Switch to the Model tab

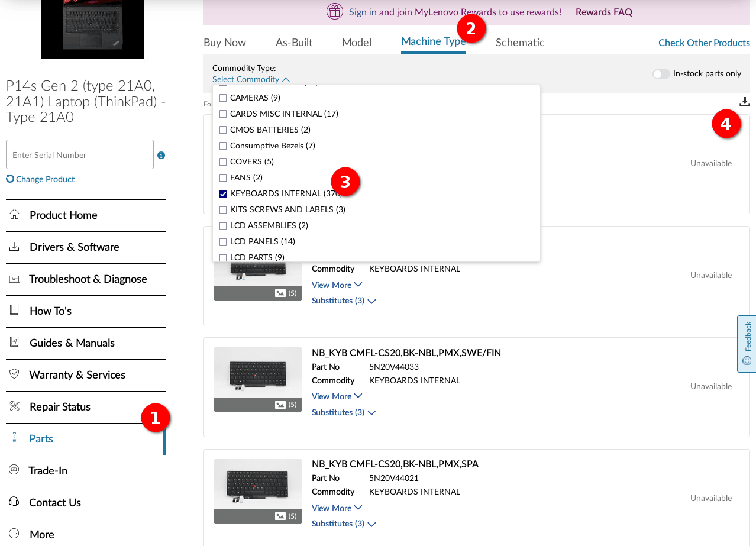[x=357, y=43]
